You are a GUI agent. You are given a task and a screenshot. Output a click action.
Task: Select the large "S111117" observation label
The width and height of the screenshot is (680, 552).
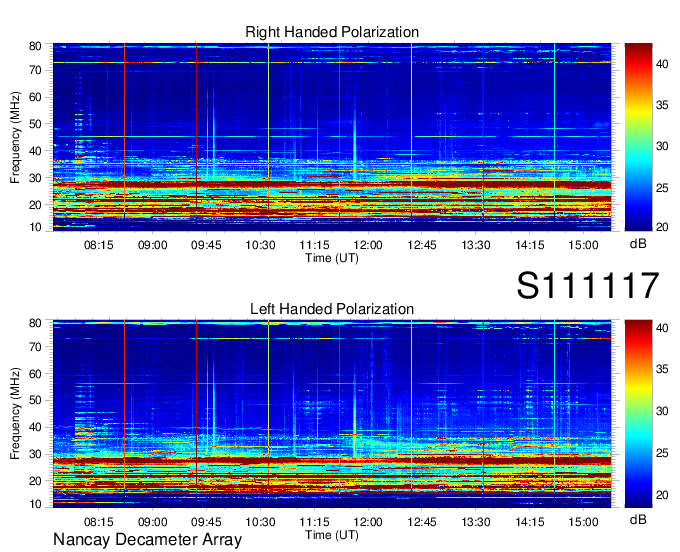click(588, 285)
